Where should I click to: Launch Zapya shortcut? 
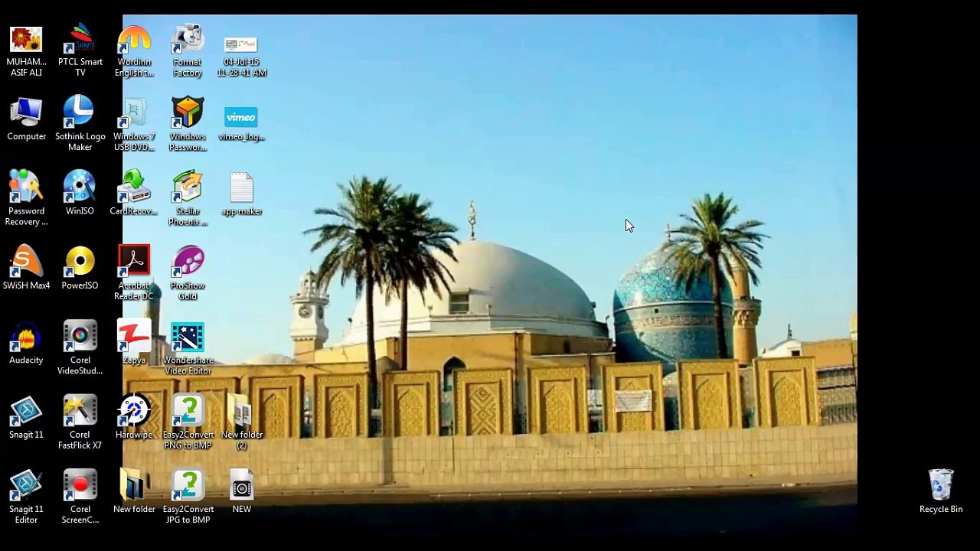point(134,342)
